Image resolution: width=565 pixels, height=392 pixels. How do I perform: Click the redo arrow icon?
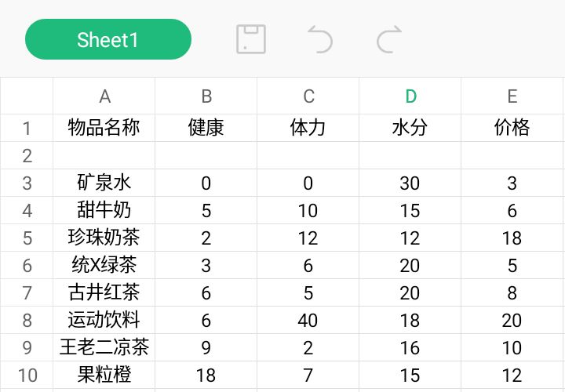pos(389,39)
